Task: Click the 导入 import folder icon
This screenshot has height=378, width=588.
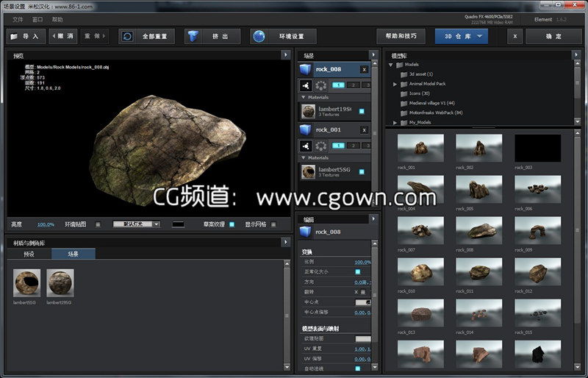Action: (14, 37)
